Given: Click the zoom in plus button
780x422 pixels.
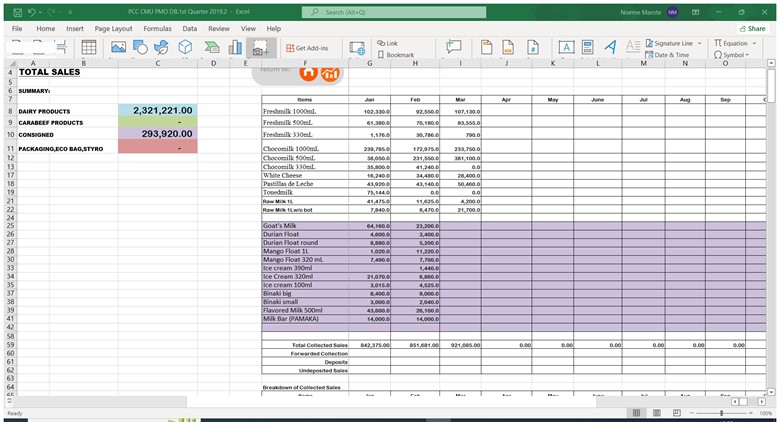Looking at the screenshot, I should click(751, 413).
